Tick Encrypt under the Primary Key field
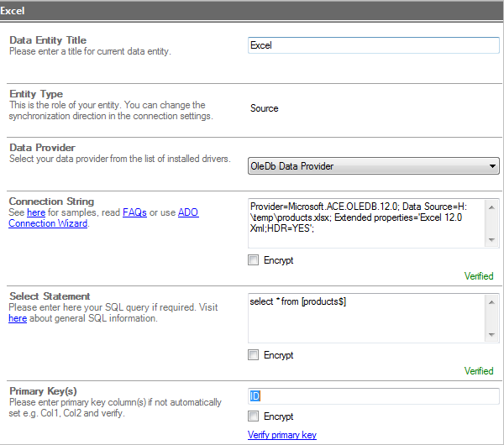This screenshot has width=504, height=445. click(x=254, y=416)
